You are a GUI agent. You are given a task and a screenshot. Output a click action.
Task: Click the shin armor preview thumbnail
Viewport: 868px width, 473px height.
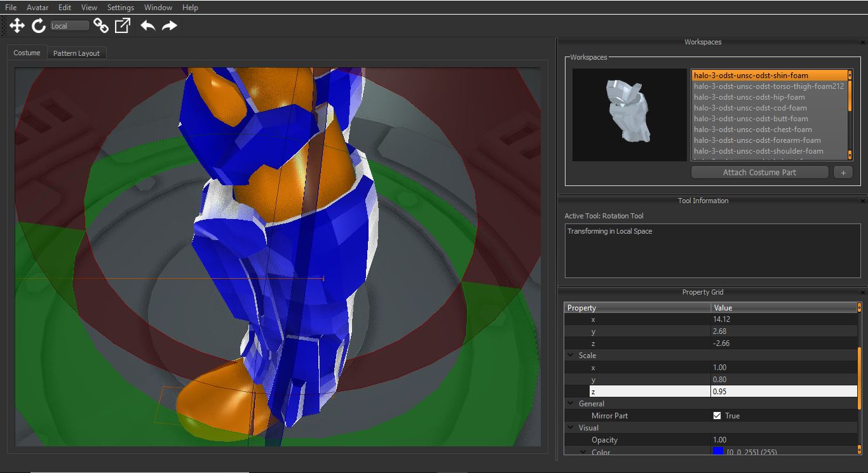[x=629, y=115]
